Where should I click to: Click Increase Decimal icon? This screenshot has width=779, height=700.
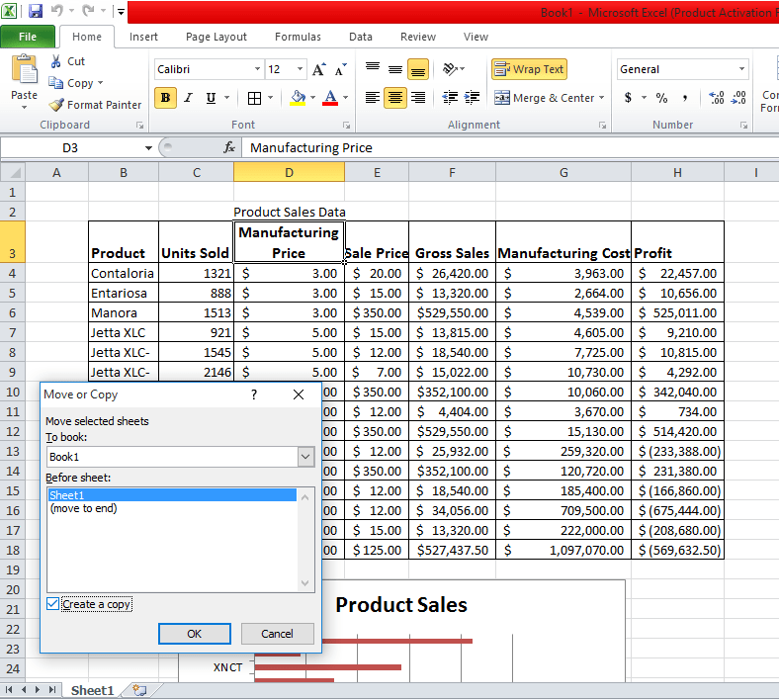(716, 98)
